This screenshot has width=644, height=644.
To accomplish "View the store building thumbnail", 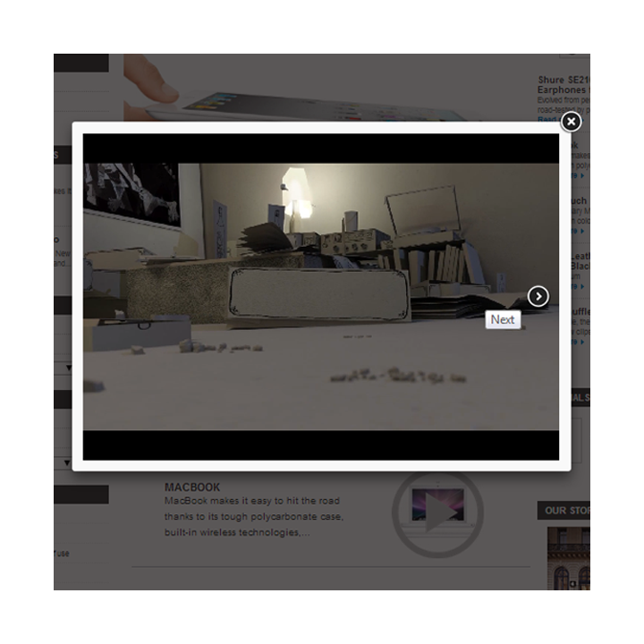I will pyautogui.click(x=569, y=559).
